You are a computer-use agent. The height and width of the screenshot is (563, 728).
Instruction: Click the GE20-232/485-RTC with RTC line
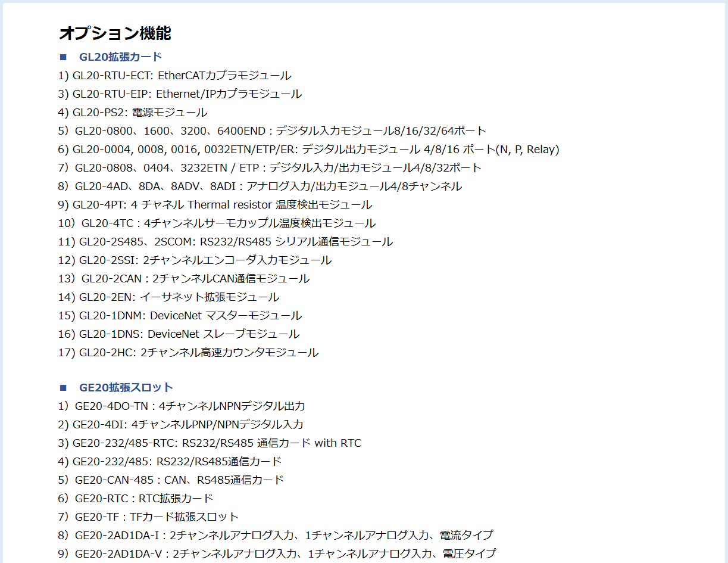coord(210,443)
